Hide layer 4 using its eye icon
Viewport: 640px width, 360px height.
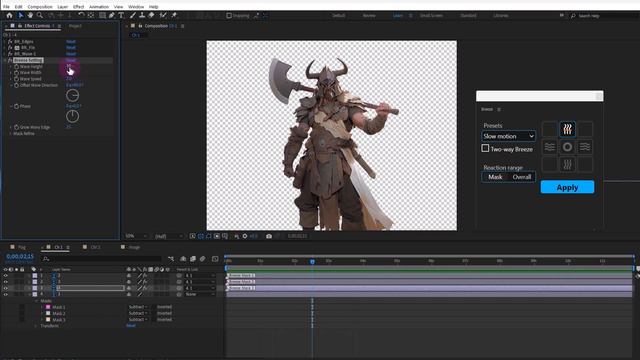pos(6,294)
